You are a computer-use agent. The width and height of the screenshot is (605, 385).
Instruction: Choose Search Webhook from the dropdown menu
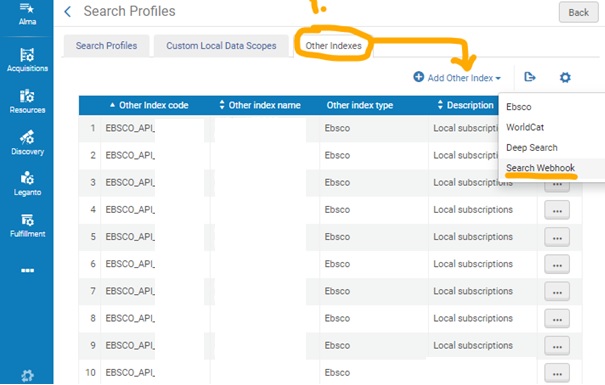540,168
